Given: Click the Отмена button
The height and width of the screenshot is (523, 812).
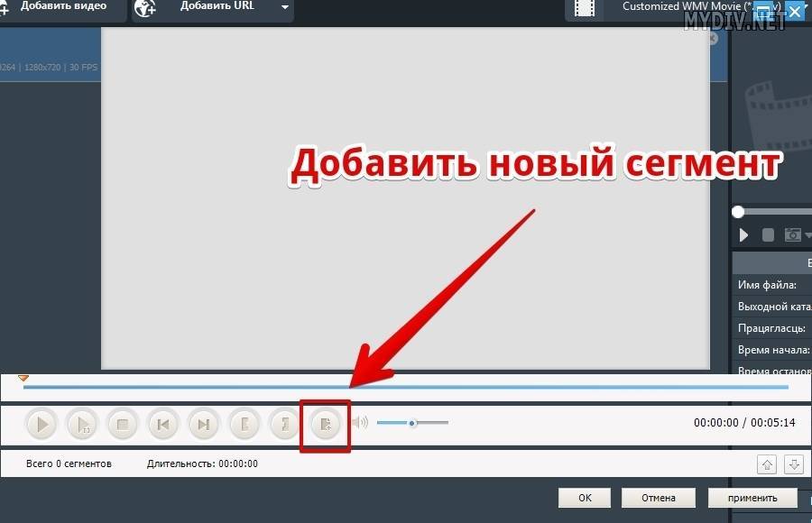Looking at the screenshot, I should tap(659, 498).
